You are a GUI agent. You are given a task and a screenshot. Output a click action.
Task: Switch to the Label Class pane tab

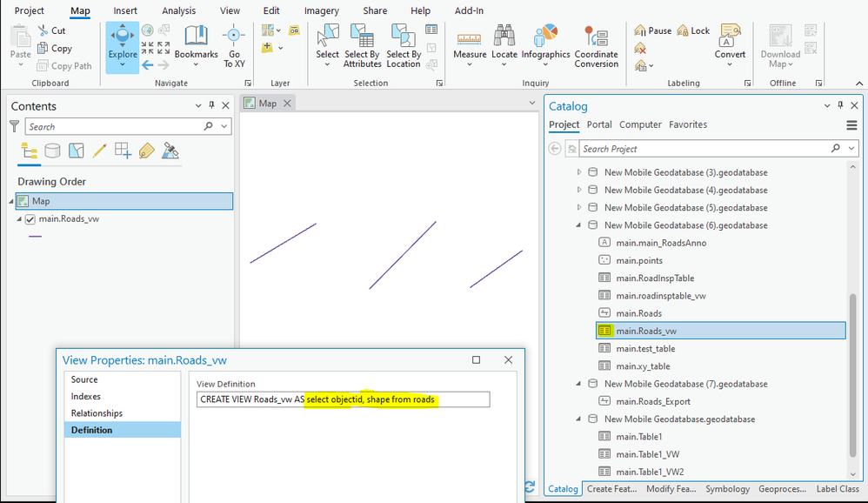tap(838, 488)
